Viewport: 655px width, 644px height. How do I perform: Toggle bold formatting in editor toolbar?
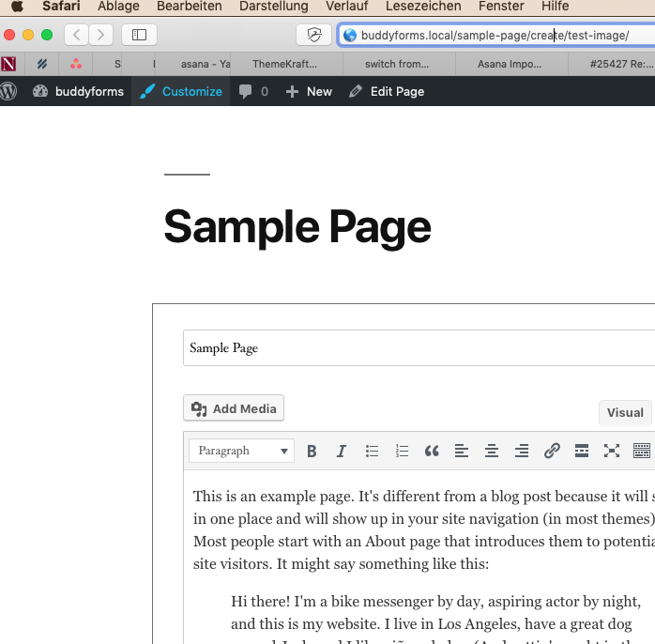(x=312, y=451)
